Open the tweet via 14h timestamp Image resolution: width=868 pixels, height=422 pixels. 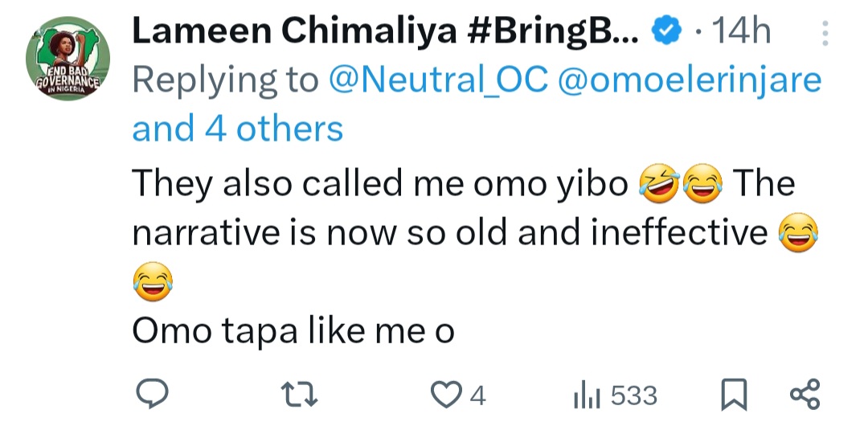click(x=742, y=33)
